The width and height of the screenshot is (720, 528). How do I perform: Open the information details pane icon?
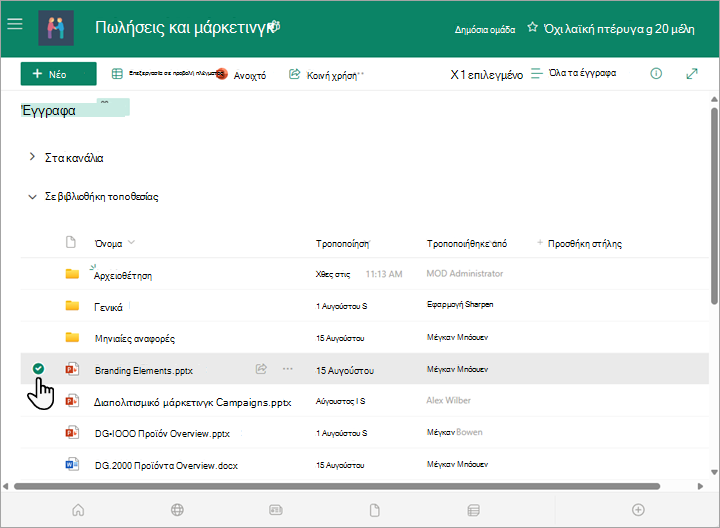click(x=656, y=73)
